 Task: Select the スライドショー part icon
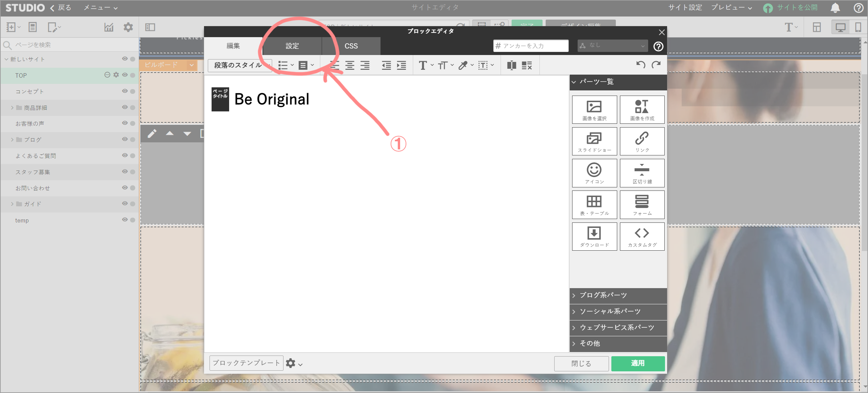point(594,141)
